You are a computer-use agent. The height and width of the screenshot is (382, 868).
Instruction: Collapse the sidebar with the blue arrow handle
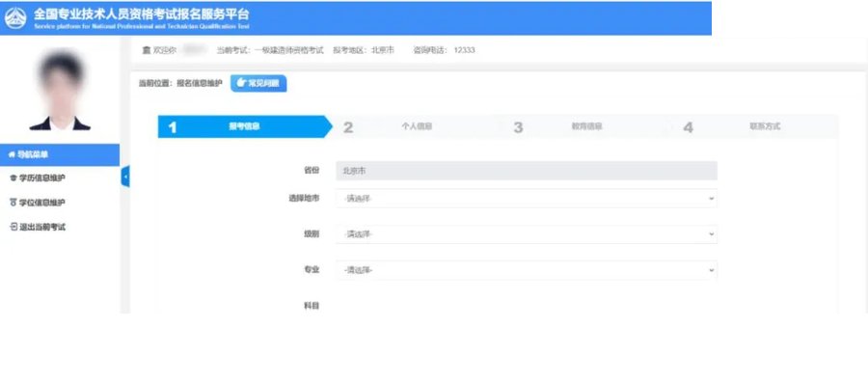(x=125, y=177)
